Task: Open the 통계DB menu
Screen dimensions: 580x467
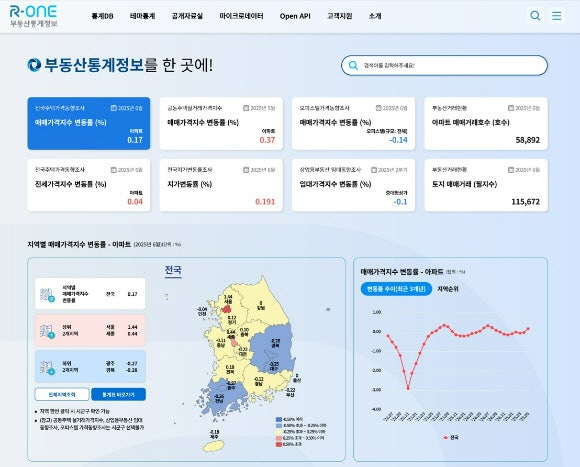Action: click(x=102, y=16)
